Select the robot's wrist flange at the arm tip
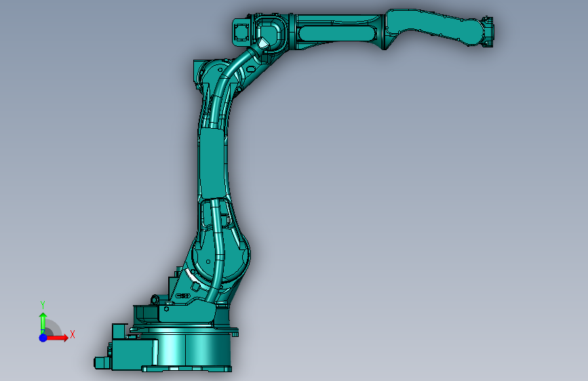 pyautogui.click(x=488, y=32)
